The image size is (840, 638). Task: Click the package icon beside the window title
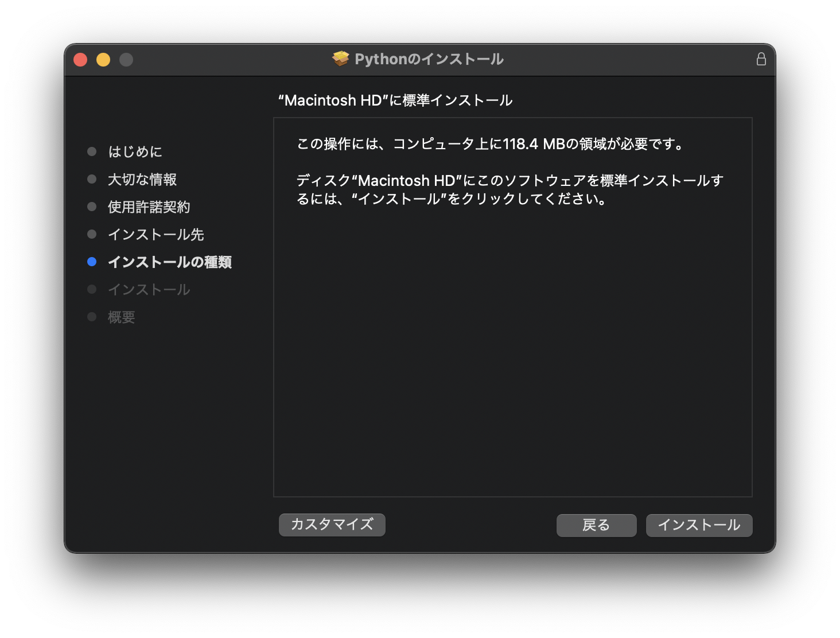coord(340,59)
